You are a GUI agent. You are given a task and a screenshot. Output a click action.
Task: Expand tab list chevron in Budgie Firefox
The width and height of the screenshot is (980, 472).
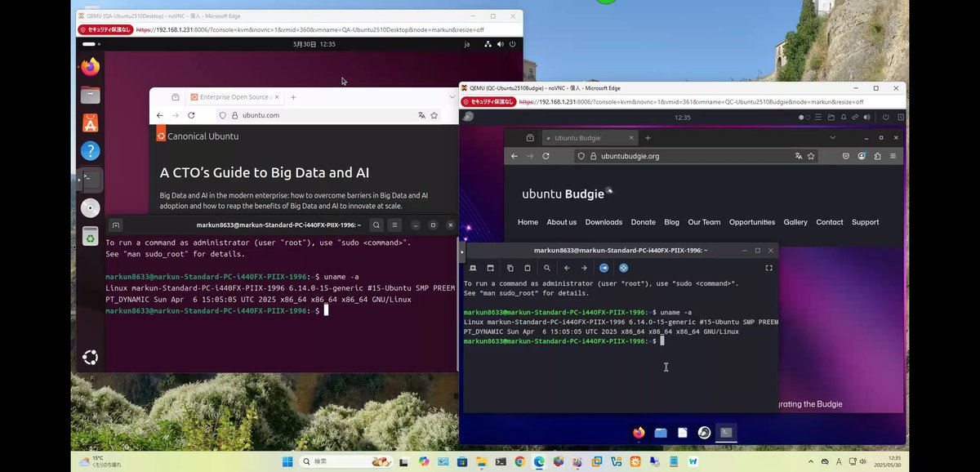[x=833, y=138]
